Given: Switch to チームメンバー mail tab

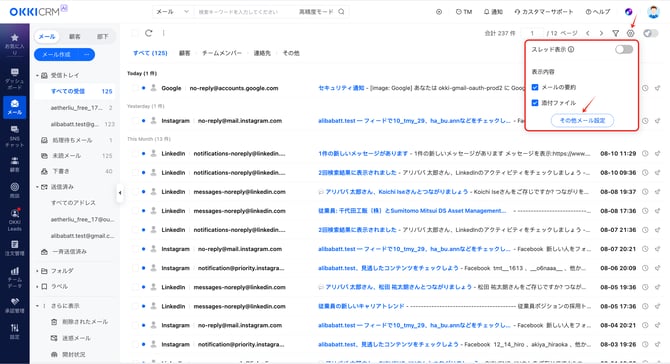Looking at the screenshot, I should tap(222, 53).
